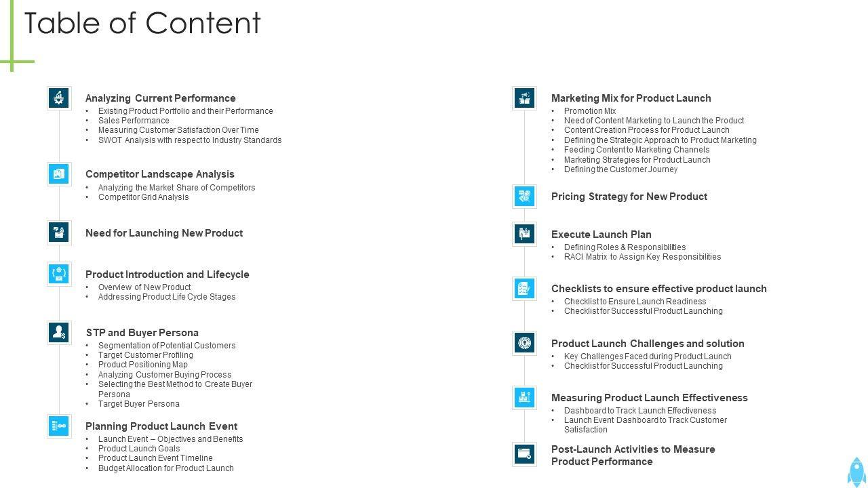
Task: Click the Measuring Product Launch Effectiveness icon
Action: coord(524,397)
